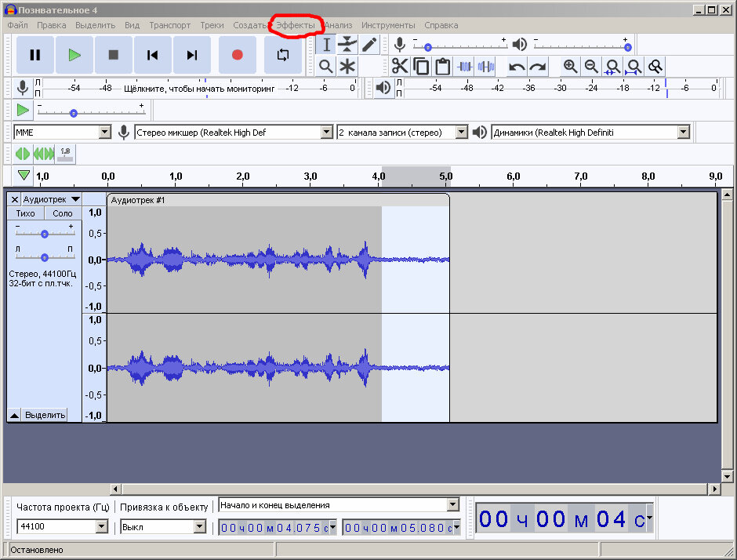Expand the project rate 44100 dropdown
Image resolution: width=737 pixels, height=560 pixels.
click(x=102, y=526)
